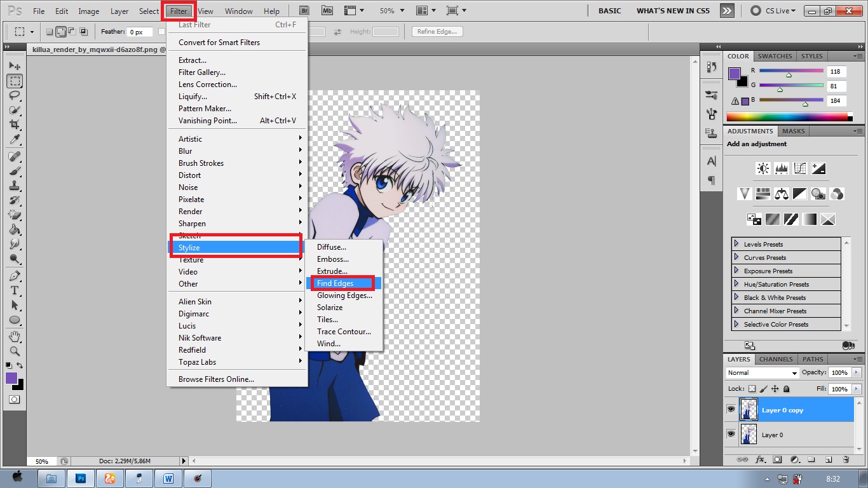Toggle the lock all layer button
Image resolution: width=868 pixels, height=488 pixels.
pyautogui.click(x=787, y=389)
